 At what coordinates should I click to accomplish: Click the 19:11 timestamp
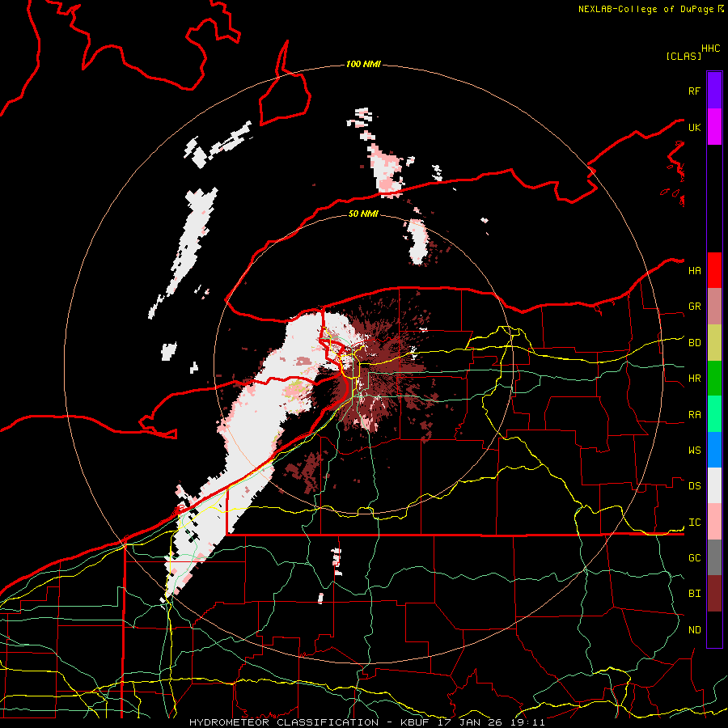coord(528,722)
